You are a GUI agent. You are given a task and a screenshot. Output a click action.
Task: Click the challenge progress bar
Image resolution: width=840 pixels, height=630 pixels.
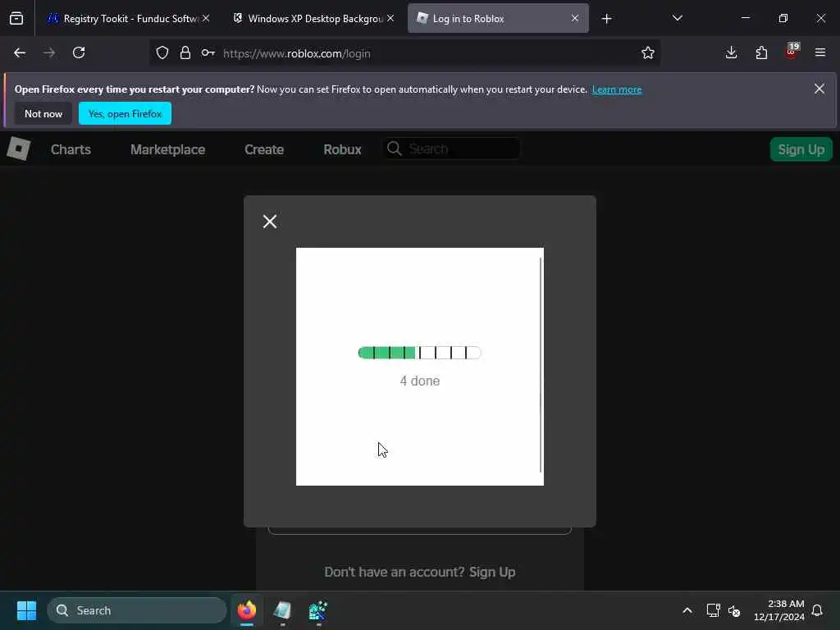tap(419, 353)
